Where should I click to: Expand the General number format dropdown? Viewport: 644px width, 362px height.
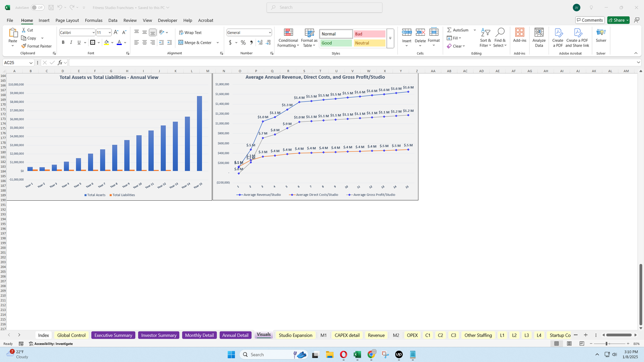coord(270,33)
